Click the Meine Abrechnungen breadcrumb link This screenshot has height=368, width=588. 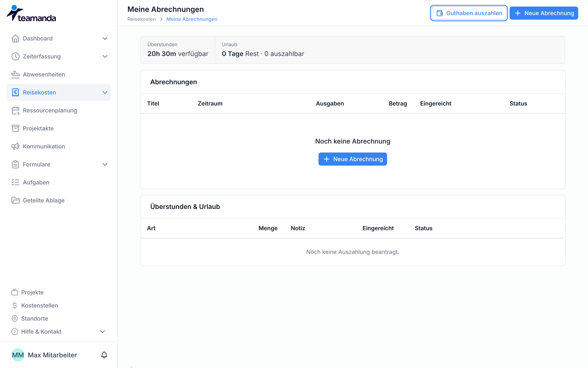(x=192, y=19)
